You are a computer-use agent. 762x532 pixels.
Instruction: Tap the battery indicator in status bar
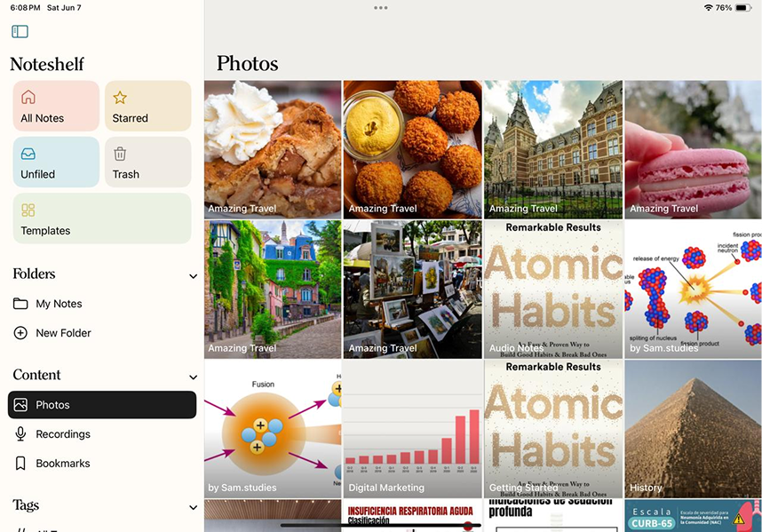[742, 8]
